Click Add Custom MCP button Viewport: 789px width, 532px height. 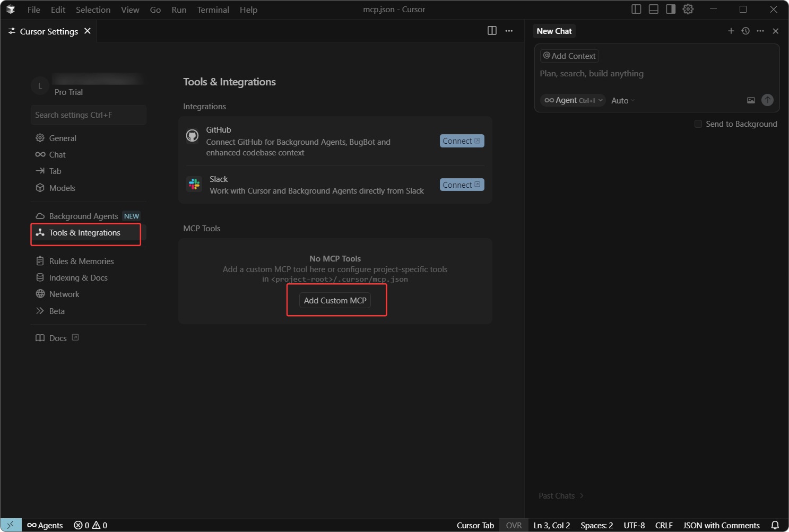(x=335, y=300)
